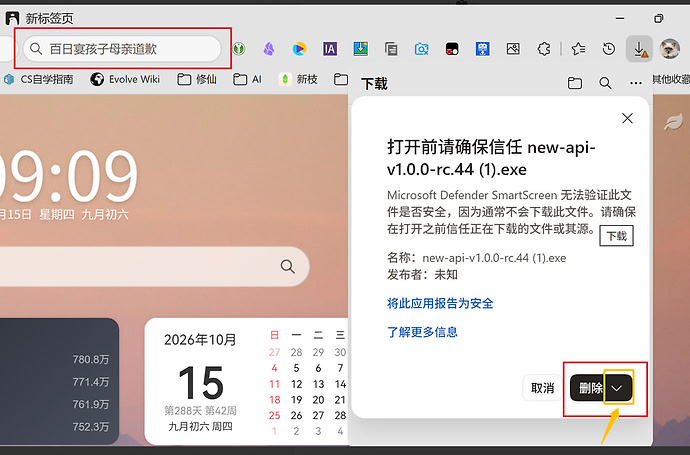The height and width of the screenshot is (455, 690).
Task: Select the 新标签页 tab
Action: (x=39, y=18)
